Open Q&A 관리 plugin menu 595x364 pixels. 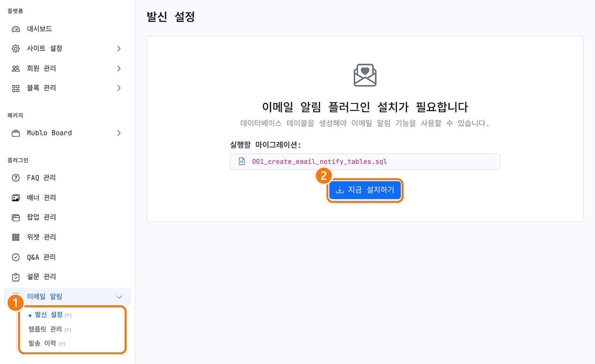point(41,257)
